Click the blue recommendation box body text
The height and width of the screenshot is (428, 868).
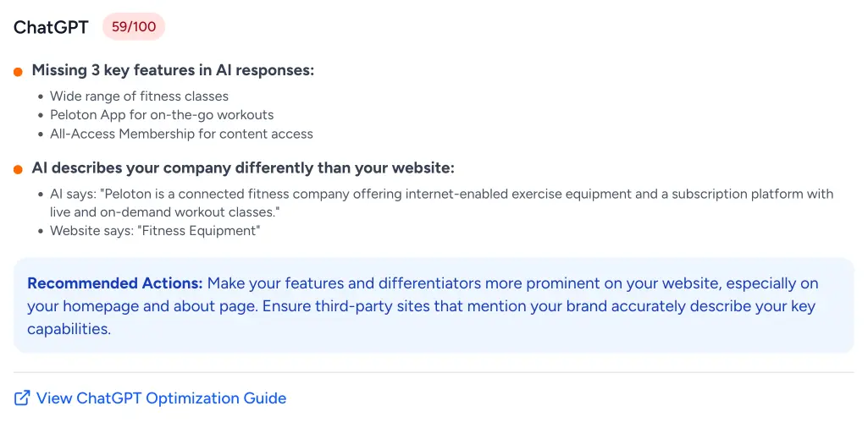click(x=423, y=306)
